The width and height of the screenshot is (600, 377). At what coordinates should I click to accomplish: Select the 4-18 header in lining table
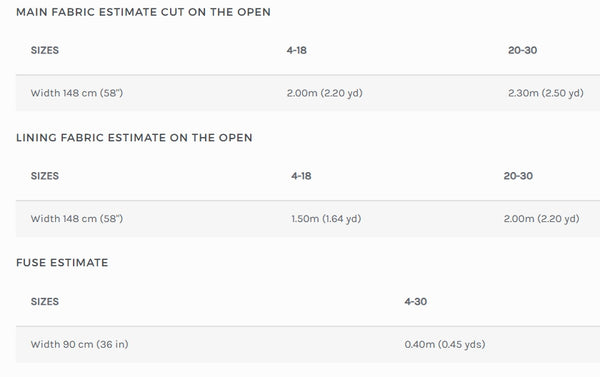301,176
